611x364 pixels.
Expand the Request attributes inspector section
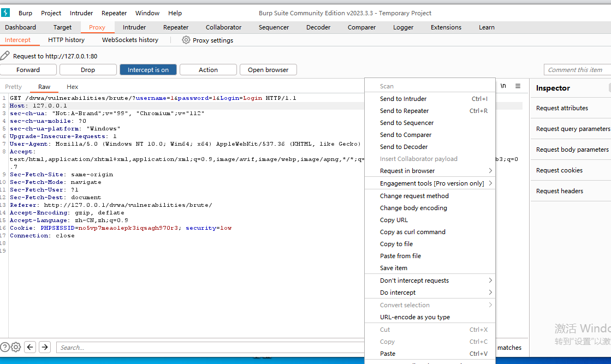571,108
